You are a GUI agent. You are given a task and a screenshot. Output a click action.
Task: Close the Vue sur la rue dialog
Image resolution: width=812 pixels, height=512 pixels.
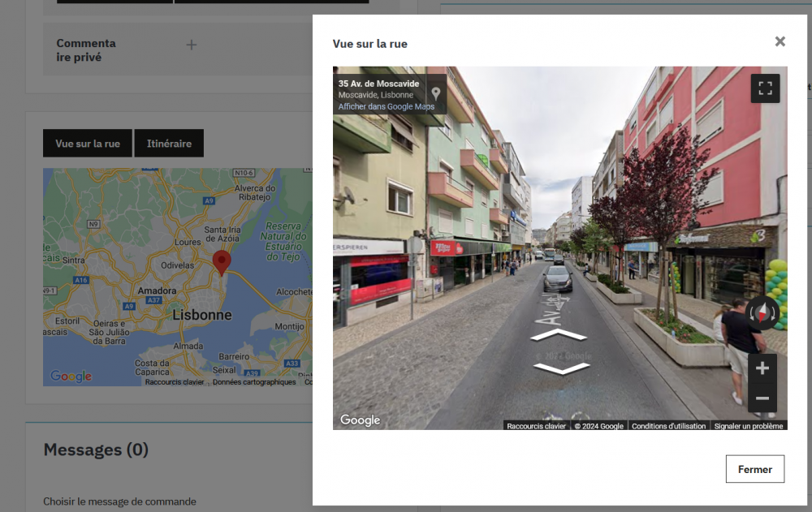[x=780, y=41]
